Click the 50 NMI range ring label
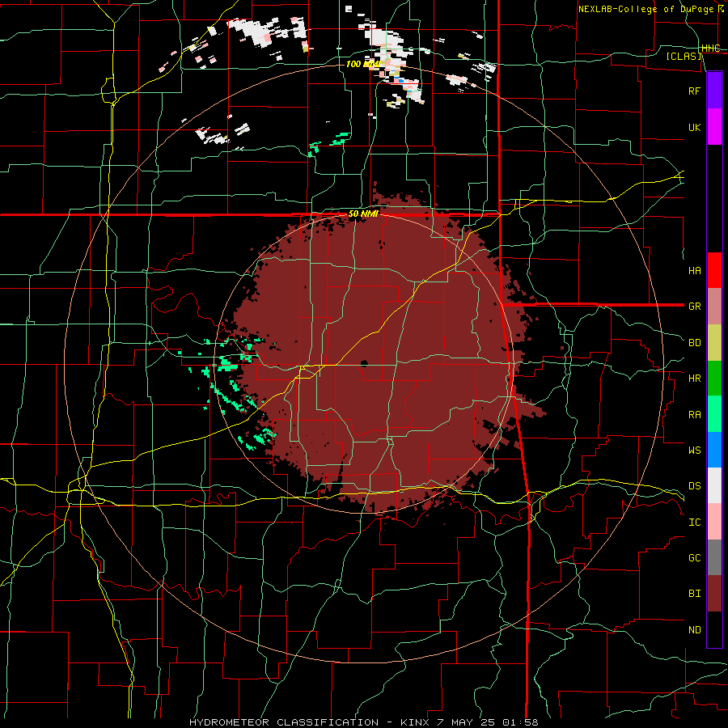Screen dimensions: 728x728 [x=363, y=214]
